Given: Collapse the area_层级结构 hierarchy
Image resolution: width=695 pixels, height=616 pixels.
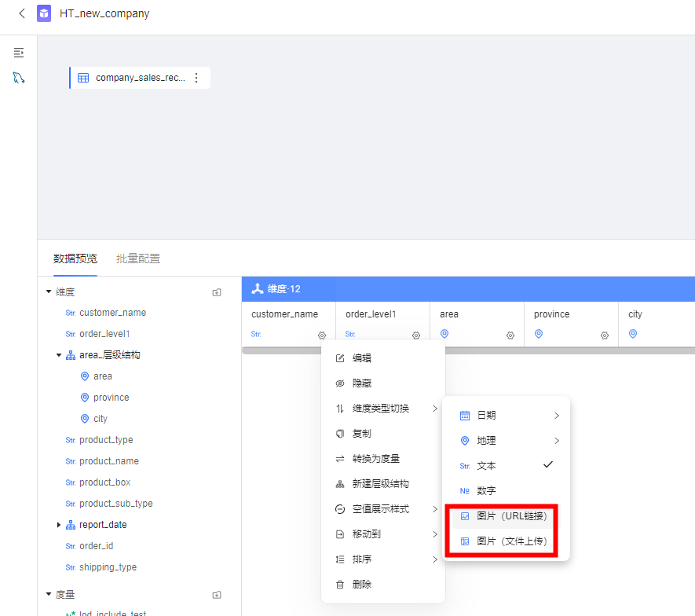Looking at the screenshot, I should click(x=59, y=355).
